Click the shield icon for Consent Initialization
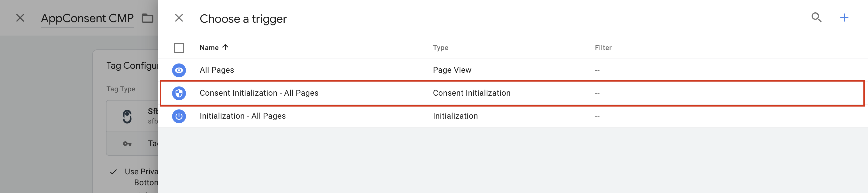The image size is (868, 193). [179, 93]
